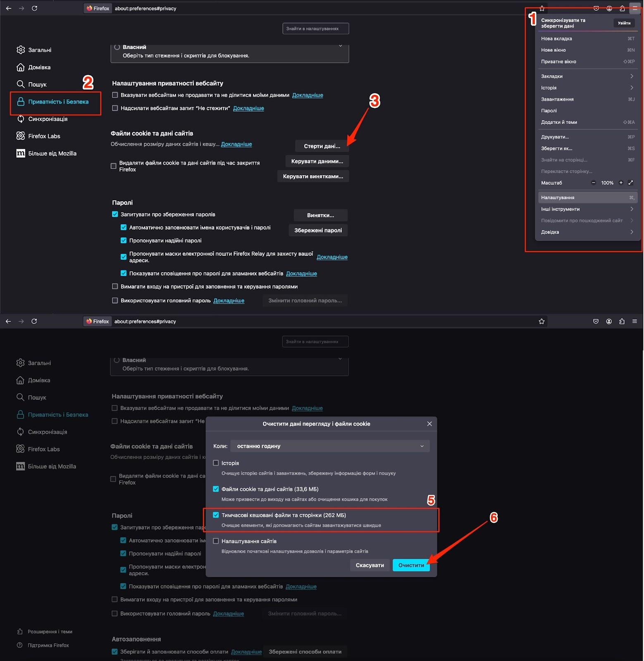Click the Firefox identity badge in upper address bar
This screenshot has width=644, height=661.
click(98, 8)
